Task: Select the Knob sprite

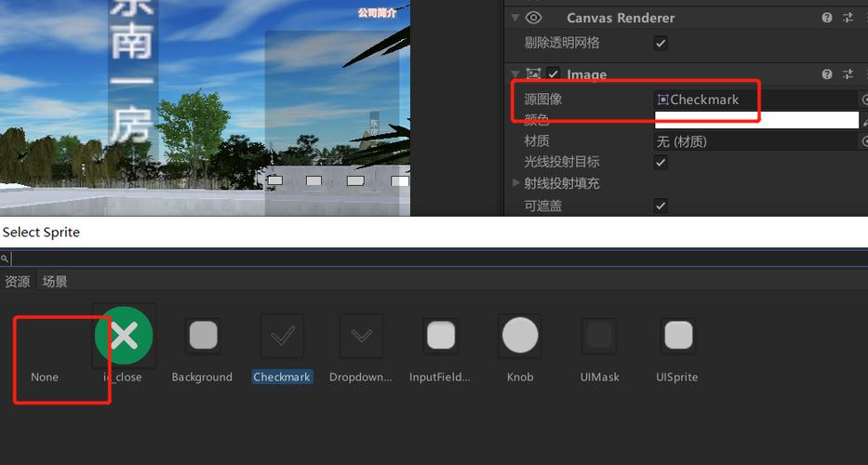Action: point(520,336)
